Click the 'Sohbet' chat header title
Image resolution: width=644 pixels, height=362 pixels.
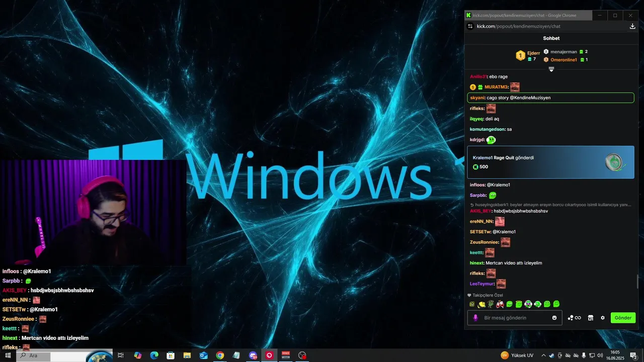tap(551, 38)
